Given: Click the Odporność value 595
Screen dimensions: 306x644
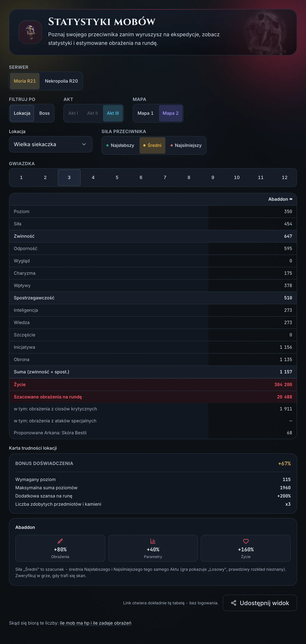Looking at the screenshot, I should [x=288, y=249].
